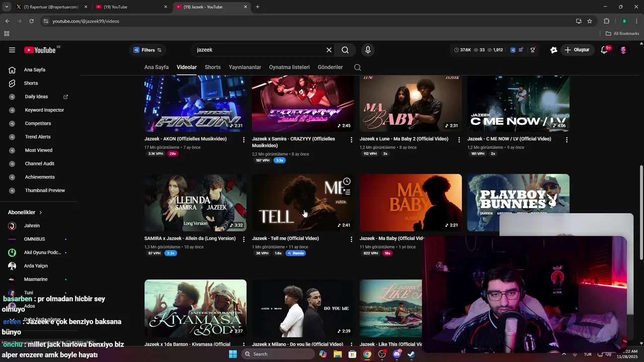644x362 pixels.
Task: Open browser extensions puzzle icon
Action: click(606, 21)
